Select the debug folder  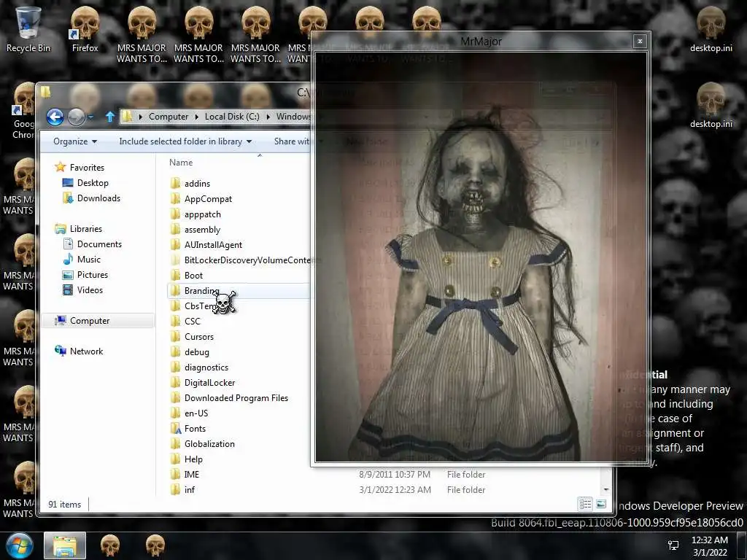pos(190,352)
